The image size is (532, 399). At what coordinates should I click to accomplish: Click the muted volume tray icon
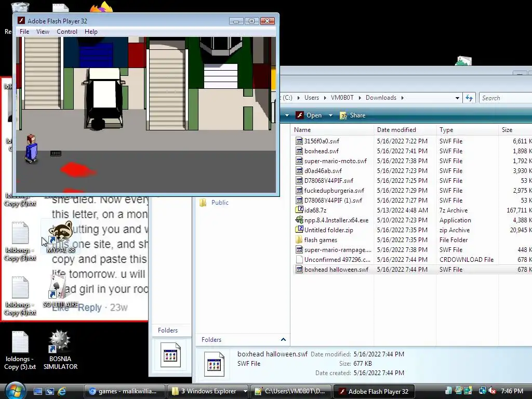tap(491, 391)
